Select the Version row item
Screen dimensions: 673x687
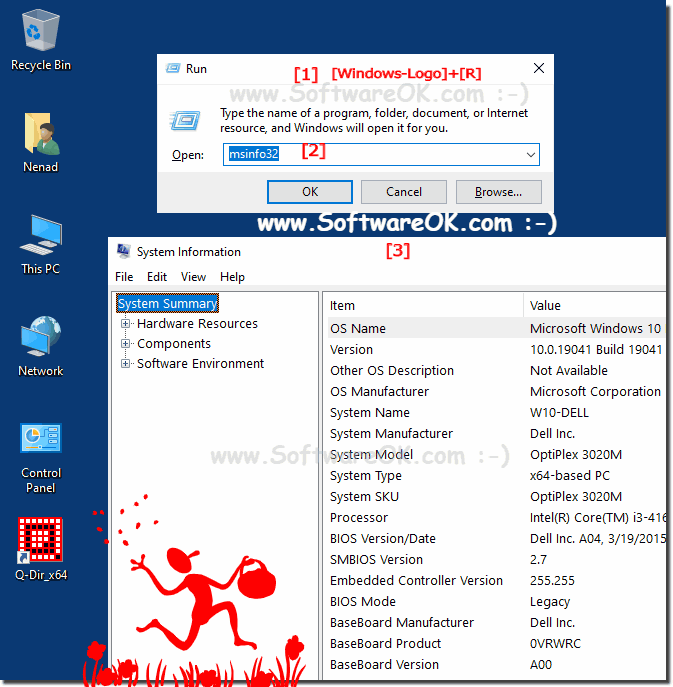coord(496,349)
